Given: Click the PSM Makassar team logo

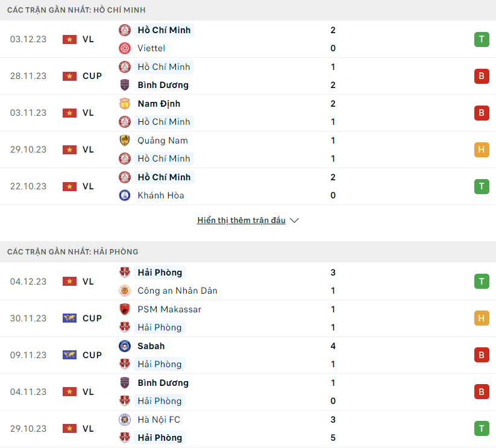Looking at the screenshot, I should [x=125, y=309].
